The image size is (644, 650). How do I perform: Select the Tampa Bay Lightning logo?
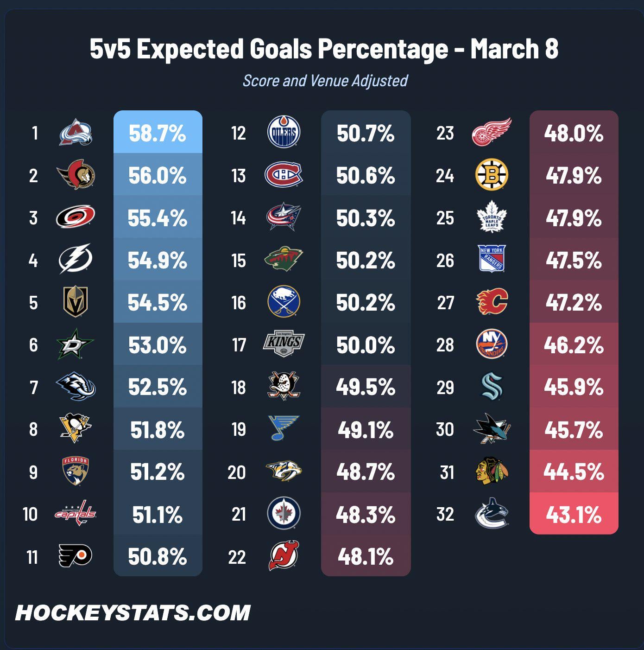(76, 260)
